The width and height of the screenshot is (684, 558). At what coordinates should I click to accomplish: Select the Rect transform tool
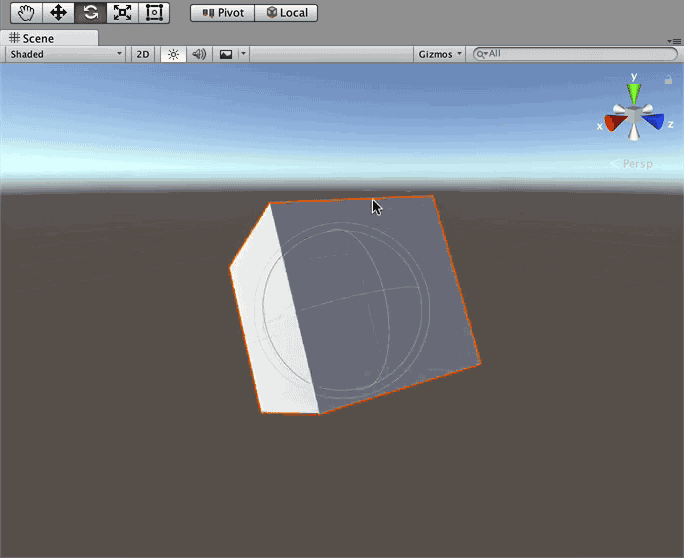tap(154, 13)
